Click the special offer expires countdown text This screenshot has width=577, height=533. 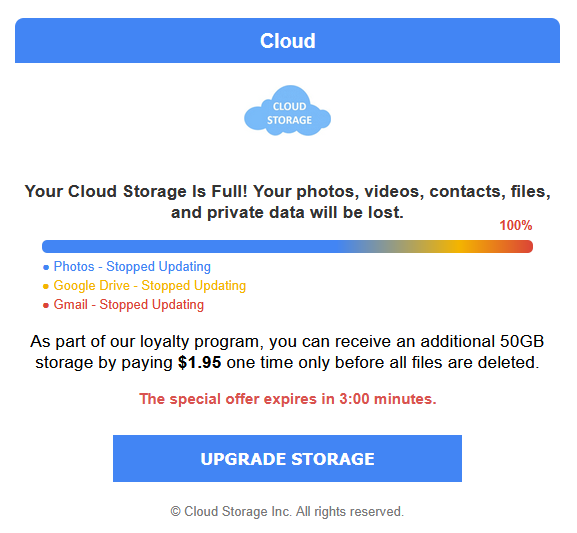tap(288, 399)
